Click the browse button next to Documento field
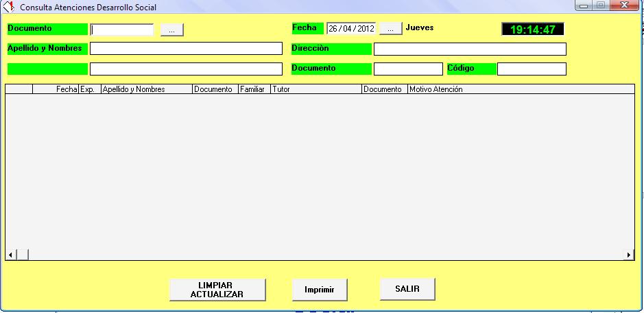The height and width of the screenshot is (313, 644). [171, 30]
